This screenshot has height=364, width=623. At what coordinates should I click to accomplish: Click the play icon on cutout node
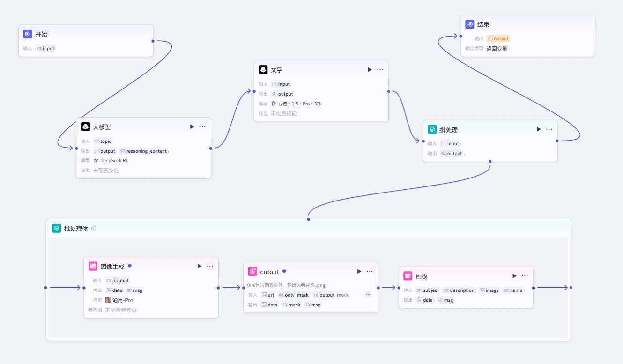tap(359, 271)
